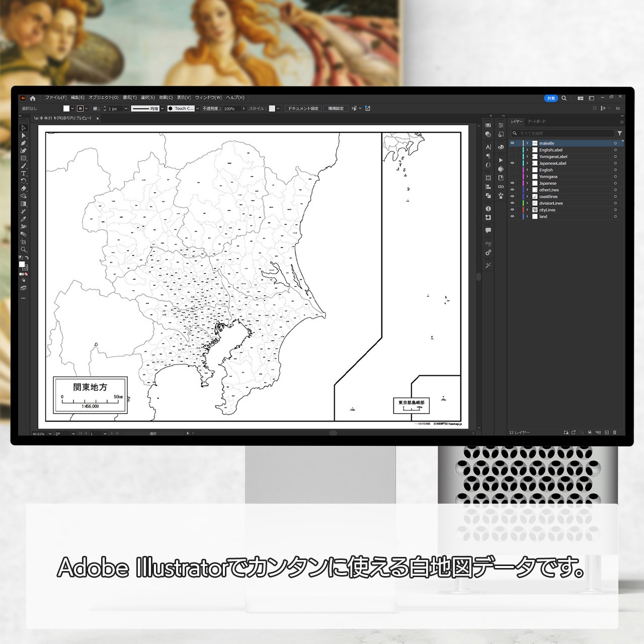The width and height of the screenshot is (644, 644).
Task: Open the Comments panel icon
Action: click(x=488, y=230)
